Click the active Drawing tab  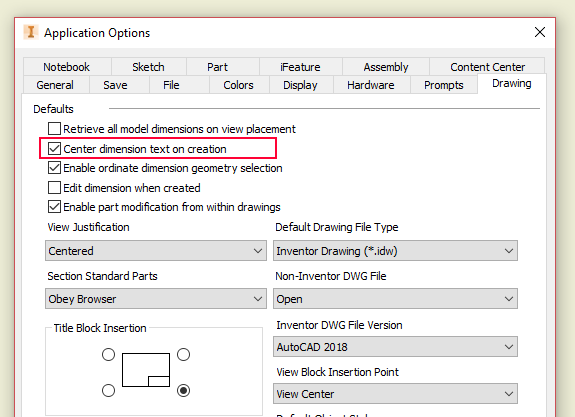(512, 83)
